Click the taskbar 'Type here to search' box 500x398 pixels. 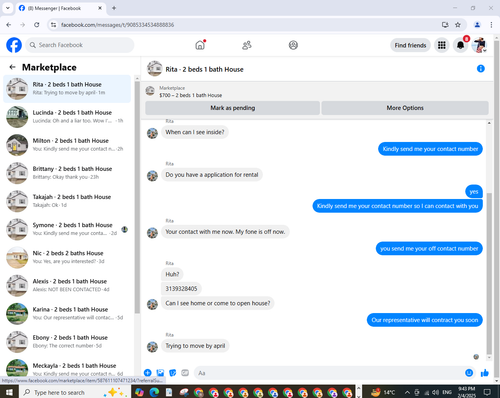[75, 392]
